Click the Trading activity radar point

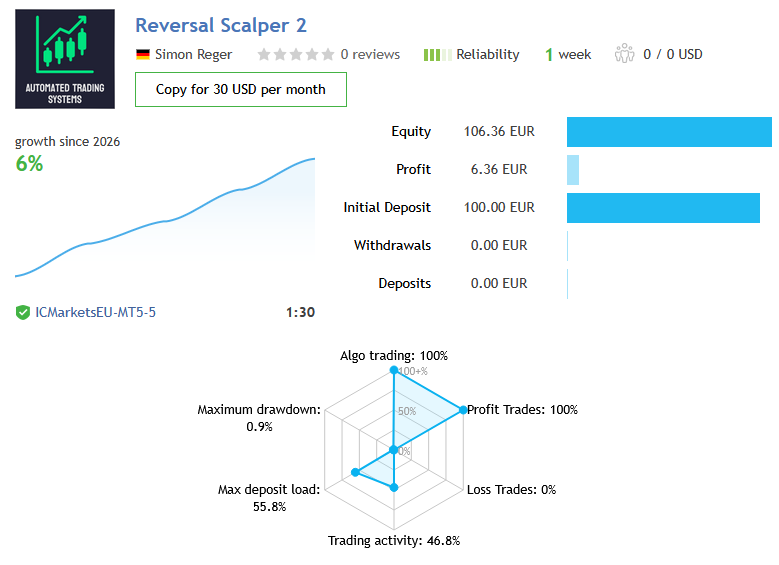394,487
